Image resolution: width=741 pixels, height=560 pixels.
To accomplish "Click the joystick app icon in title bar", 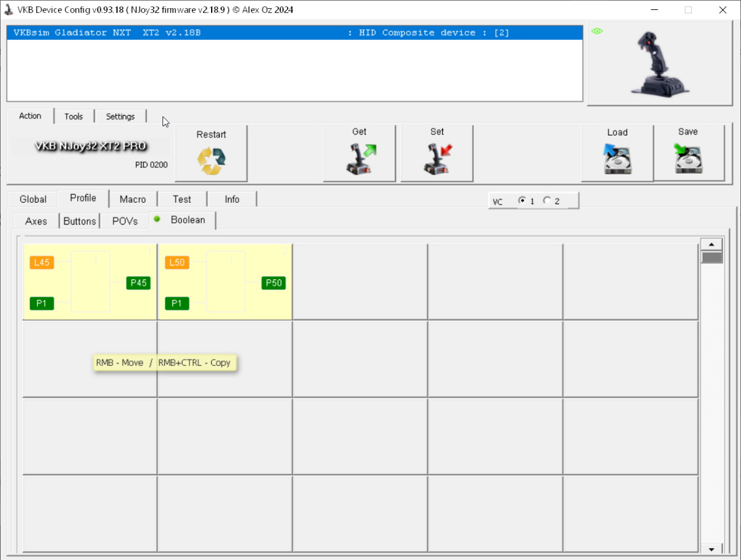I will (x=9, y=9).
